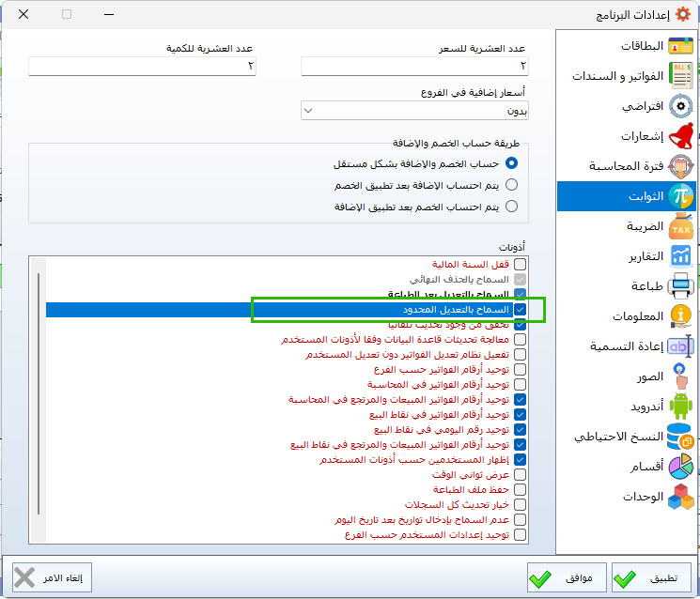
Task: Click the طباعة printer icon
Action: tap(680, 286)
